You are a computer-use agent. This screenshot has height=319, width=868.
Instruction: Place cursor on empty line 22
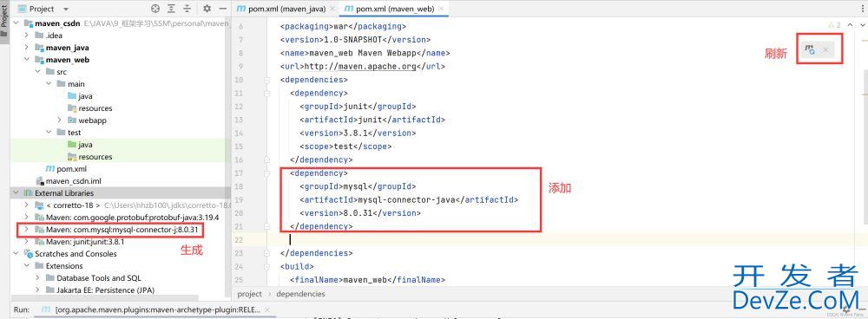(x=549, y=240)
